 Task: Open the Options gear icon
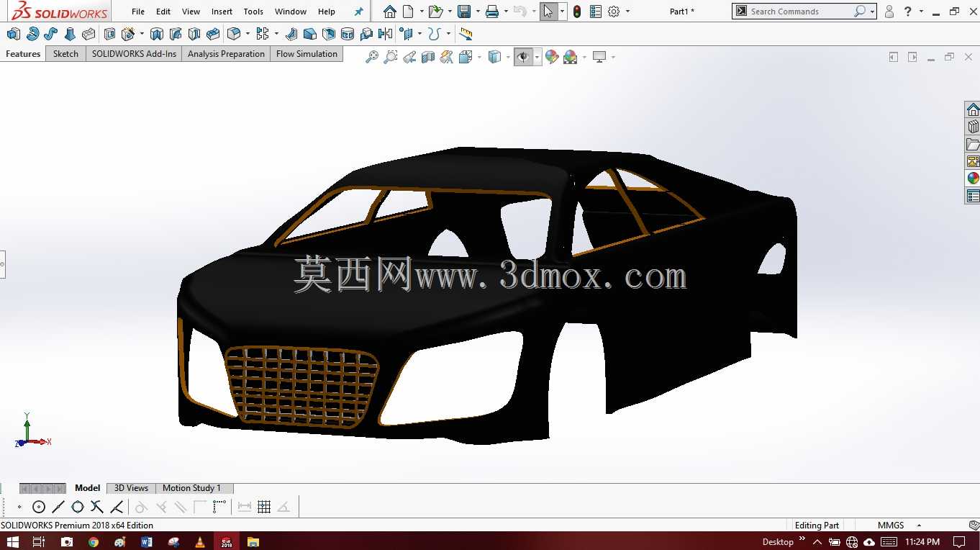tap(614, 12)
